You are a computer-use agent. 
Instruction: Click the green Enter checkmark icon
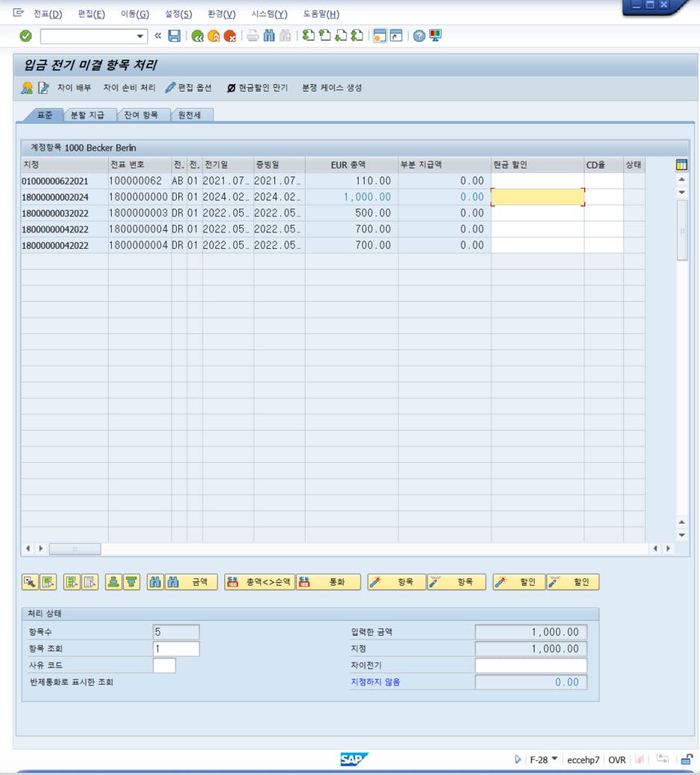click(25, 36)
